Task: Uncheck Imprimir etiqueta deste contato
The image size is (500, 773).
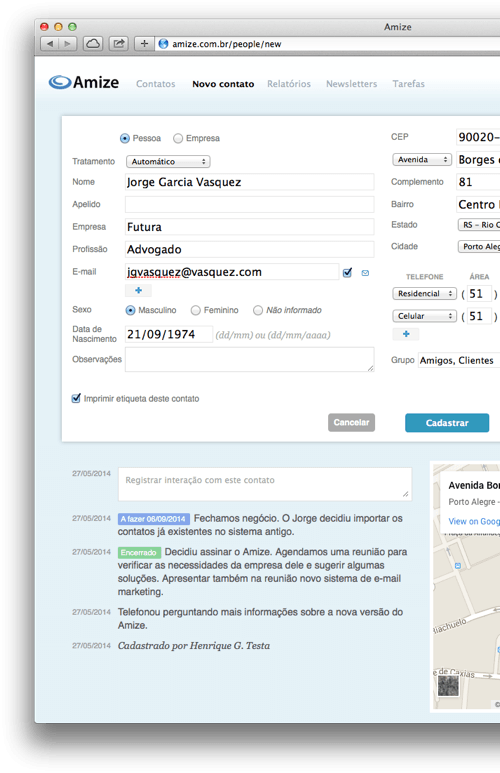Action: pos(76,398)
